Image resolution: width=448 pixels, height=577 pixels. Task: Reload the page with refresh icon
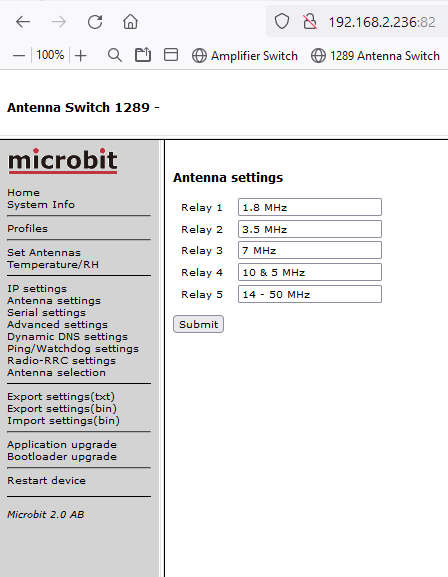pos(95,22)
